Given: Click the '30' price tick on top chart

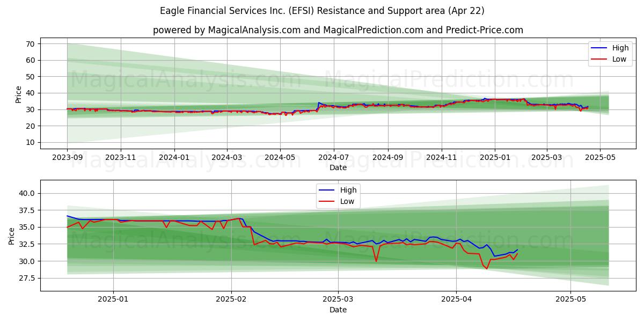Looking at the screenshot, I should pos(31,109).
